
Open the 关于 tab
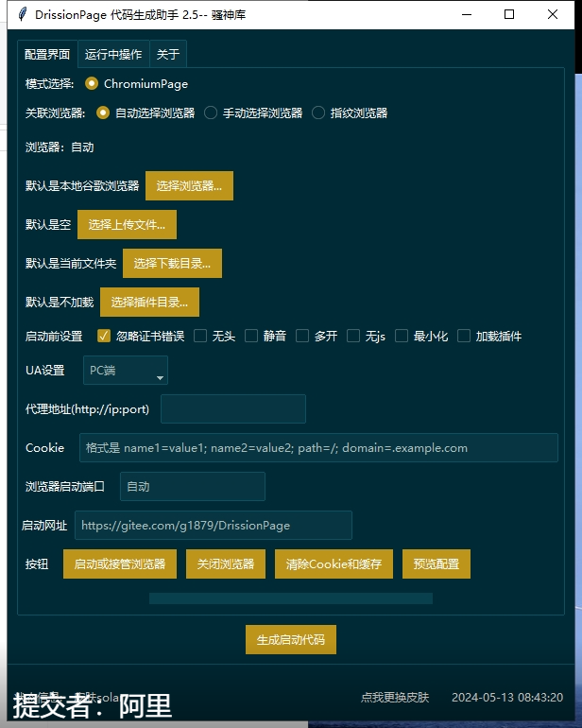[x=168, y=54]
